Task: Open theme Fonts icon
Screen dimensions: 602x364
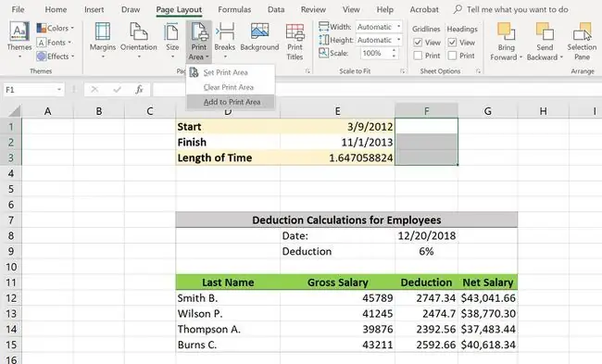Action: [41, 43]
